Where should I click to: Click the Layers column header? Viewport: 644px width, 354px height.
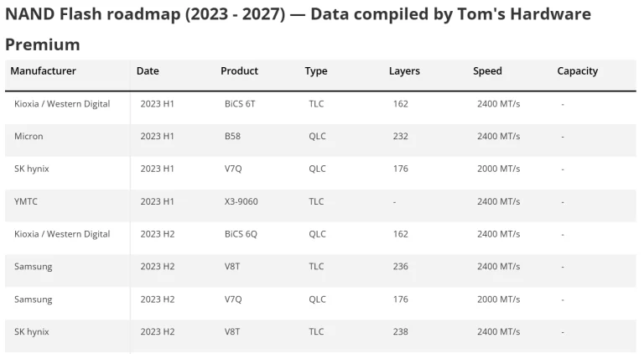coord(404,71)
